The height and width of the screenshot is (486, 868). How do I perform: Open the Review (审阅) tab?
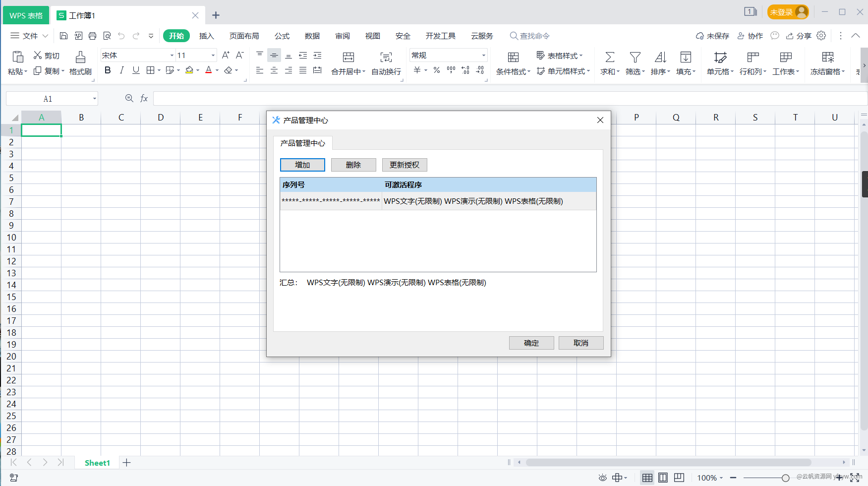[343, 36]
